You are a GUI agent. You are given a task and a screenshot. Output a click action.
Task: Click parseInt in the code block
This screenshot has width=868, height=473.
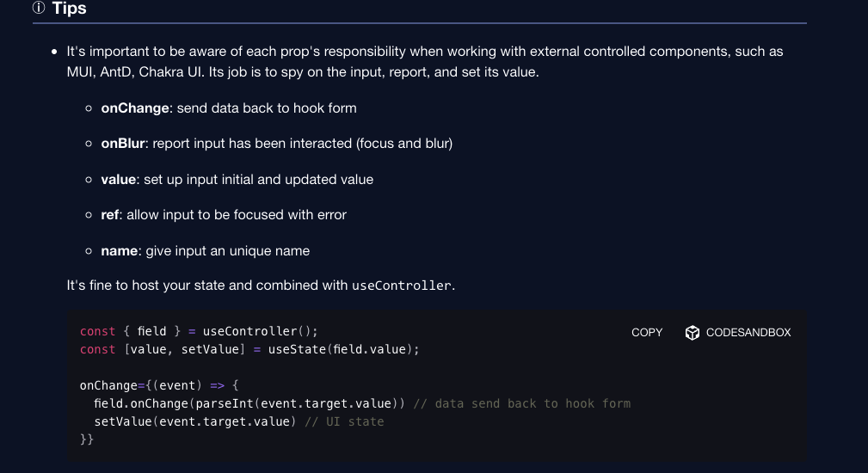point(225,404)
